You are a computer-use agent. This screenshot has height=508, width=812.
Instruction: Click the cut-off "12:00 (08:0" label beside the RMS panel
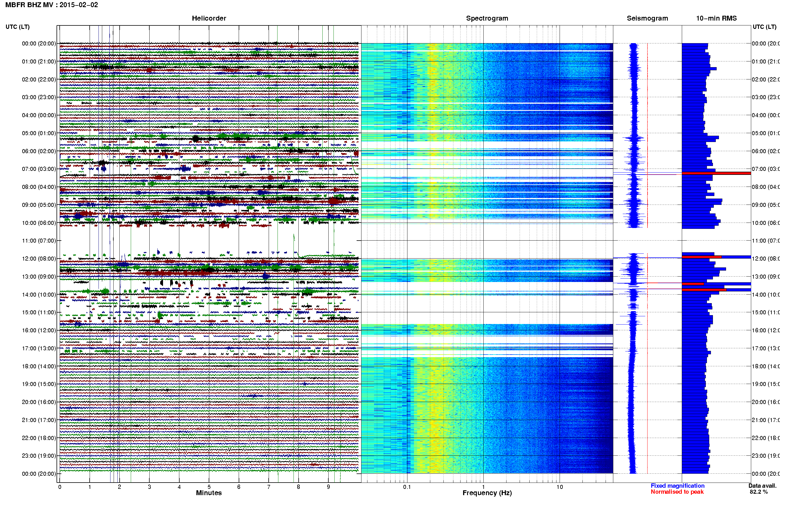coord(766,259)
